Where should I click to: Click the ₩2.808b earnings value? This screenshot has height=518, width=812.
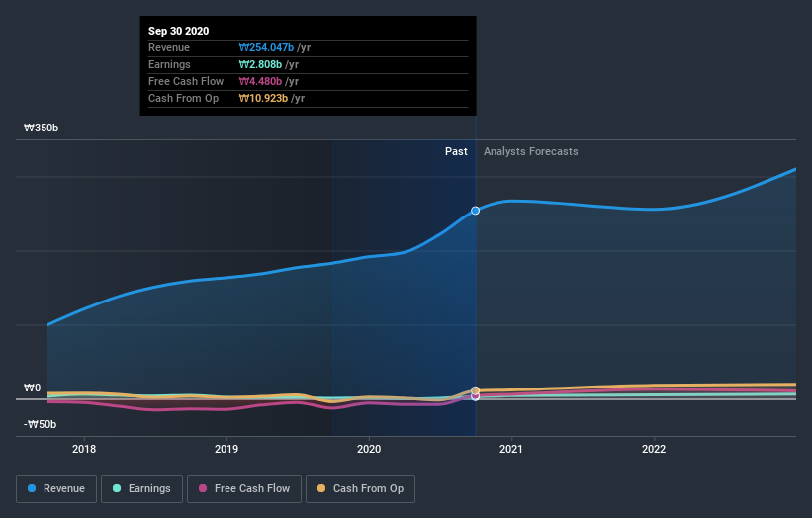(260, 64)
